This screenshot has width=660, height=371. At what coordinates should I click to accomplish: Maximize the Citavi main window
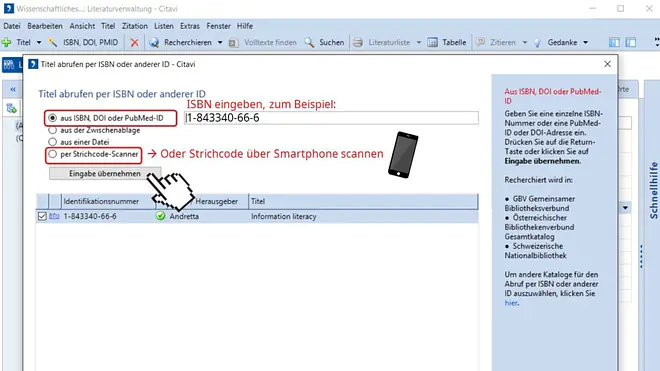620,8
